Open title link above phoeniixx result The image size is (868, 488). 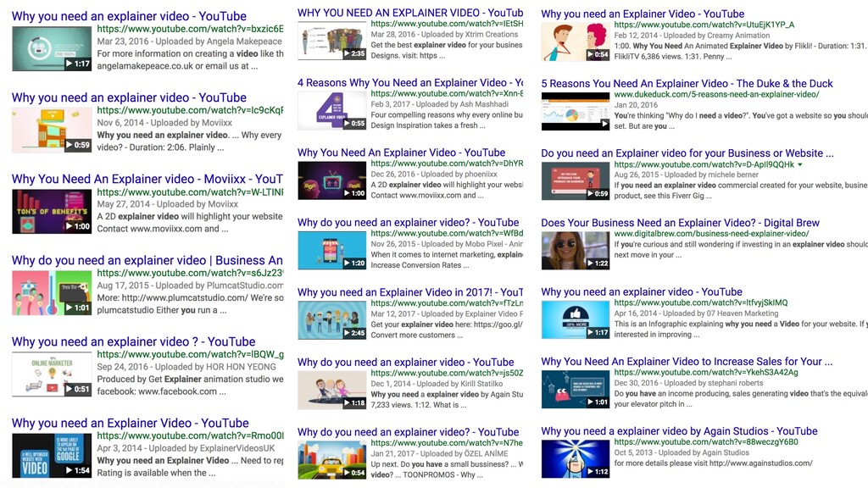pyautogui.click(x=401, y=152)
